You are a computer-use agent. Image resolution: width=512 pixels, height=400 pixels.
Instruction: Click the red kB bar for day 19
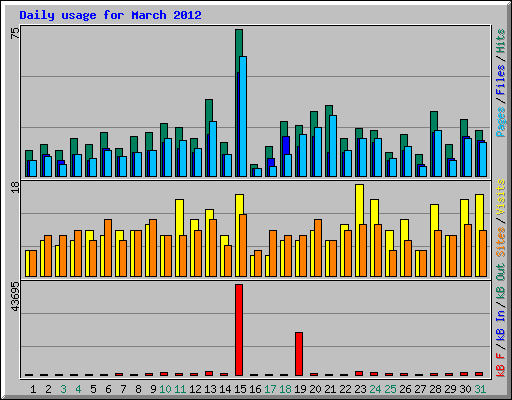pos(299,354)
